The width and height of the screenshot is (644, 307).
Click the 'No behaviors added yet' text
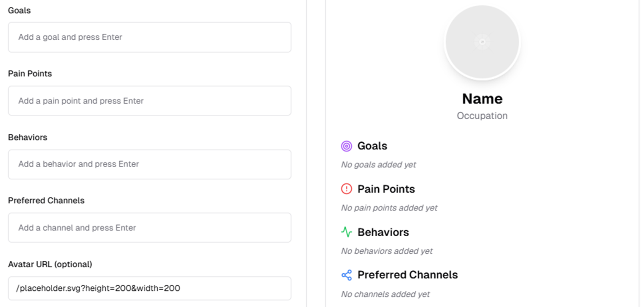(387, 251)
